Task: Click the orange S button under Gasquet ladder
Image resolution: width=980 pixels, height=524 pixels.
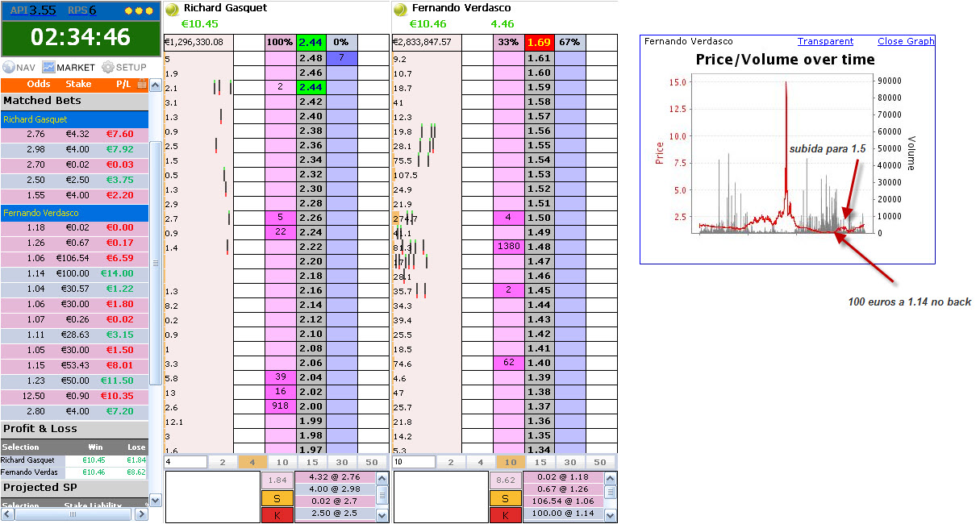Action: click(x=277, y=498)
